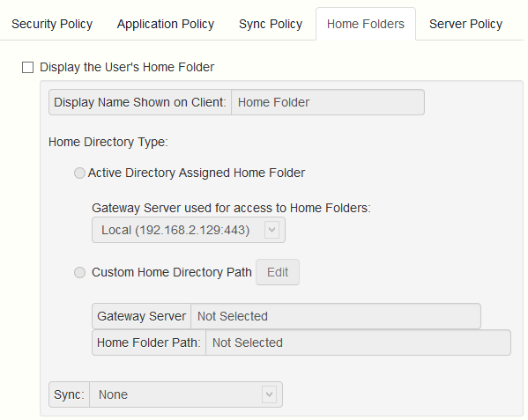The width and height of the screenshot is (528, 420).
Task: Click the arrow of Gateway Server dropdown
Action: coord(271,230)
